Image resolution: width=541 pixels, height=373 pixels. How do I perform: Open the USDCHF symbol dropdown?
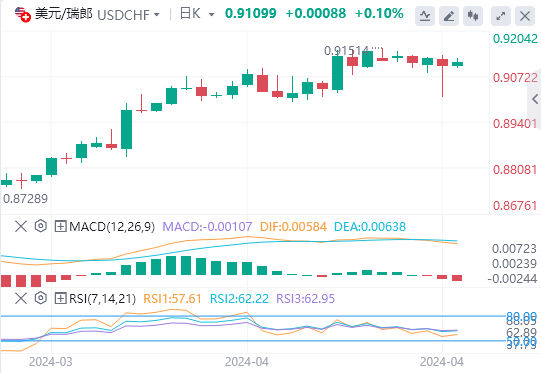pos(129,15)
